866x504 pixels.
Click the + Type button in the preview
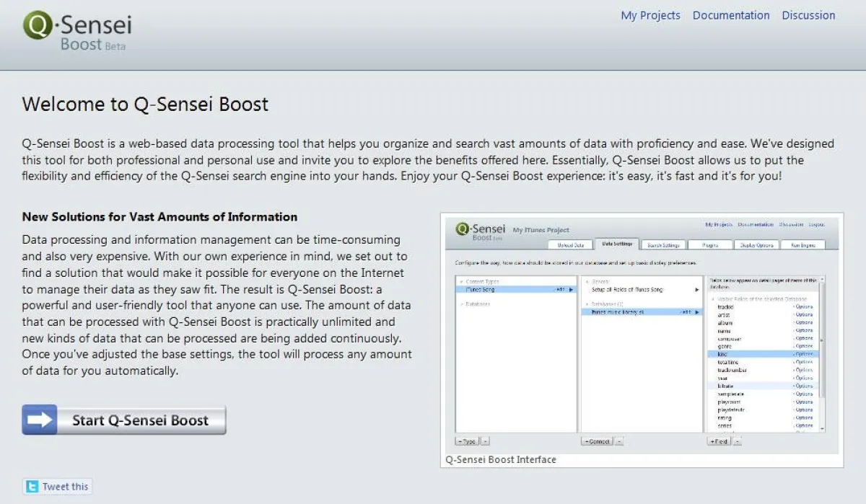coord(468,441)
